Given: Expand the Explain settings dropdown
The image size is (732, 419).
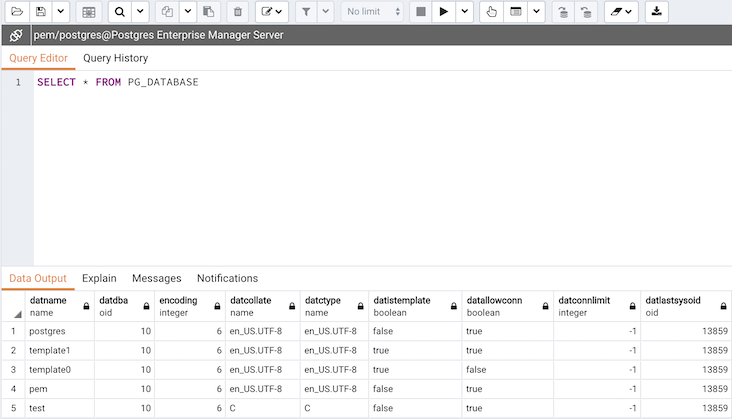Looking at the screenshot, I should [x=536, y=12].
